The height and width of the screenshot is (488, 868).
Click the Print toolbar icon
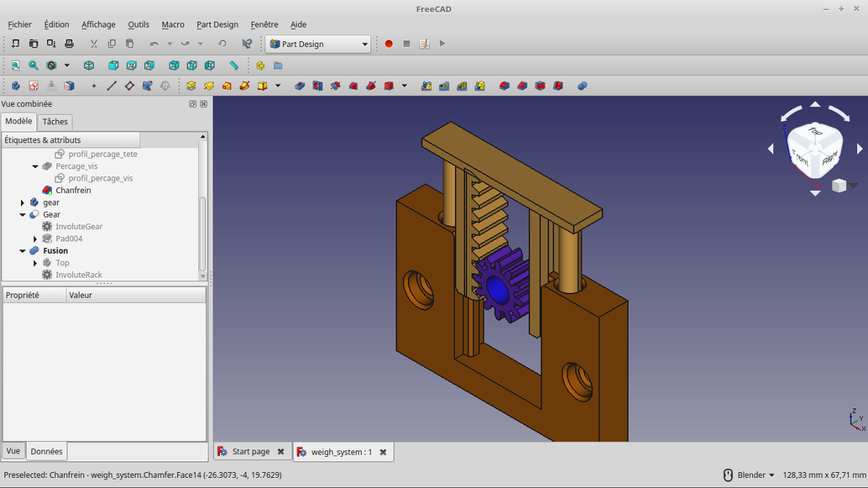[x=69, y=44]
